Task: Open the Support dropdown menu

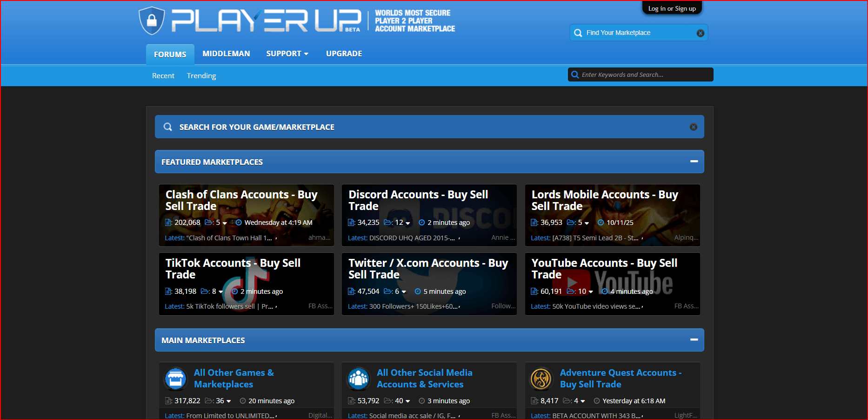Action: point(287,54)
